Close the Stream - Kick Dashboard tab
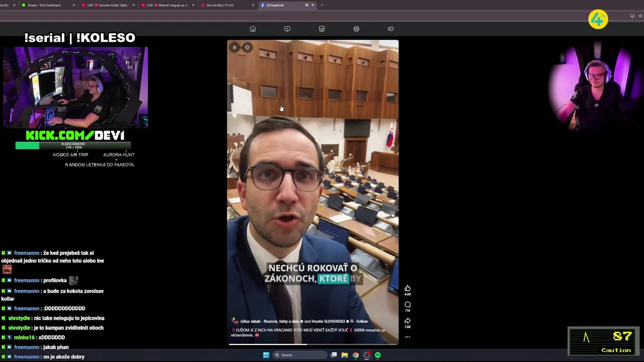 tap(74, 5)
